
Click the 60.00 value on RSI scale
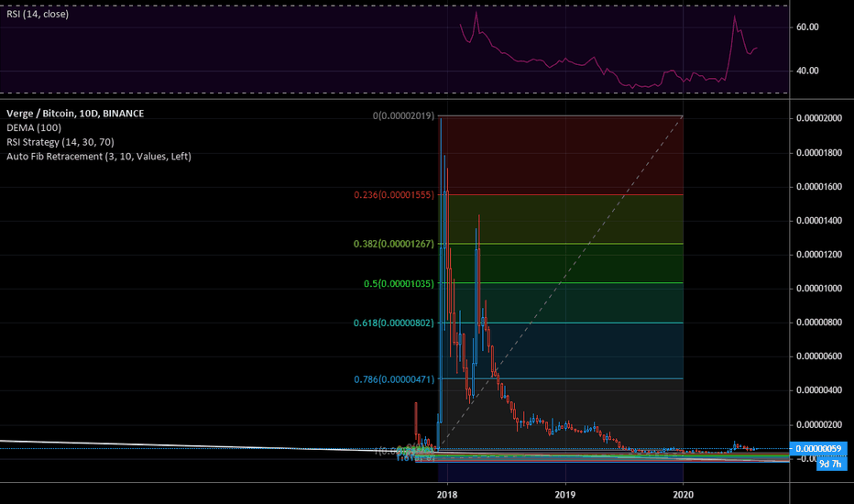[x=807, y=27]
